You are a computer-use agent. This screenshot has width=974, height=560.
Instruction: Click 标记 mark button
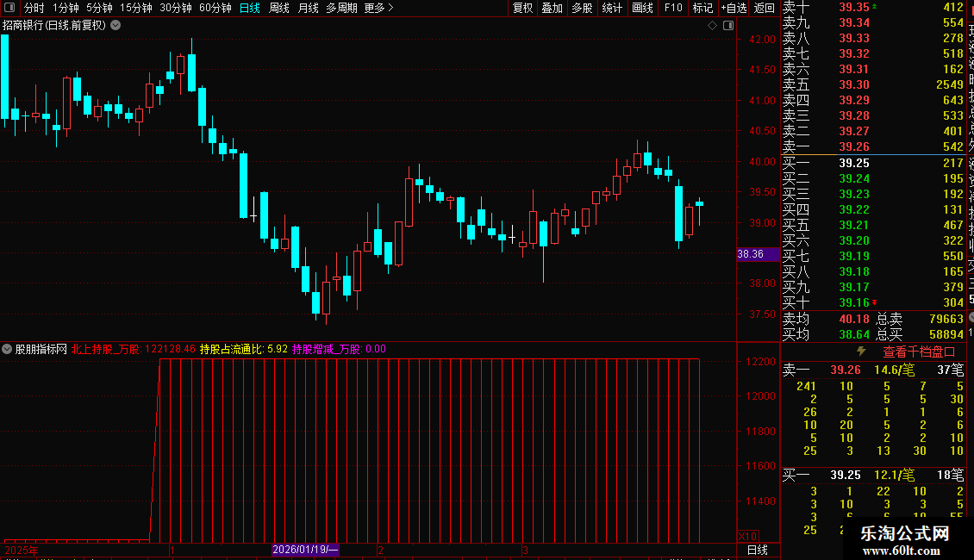(x=702, y=8)
